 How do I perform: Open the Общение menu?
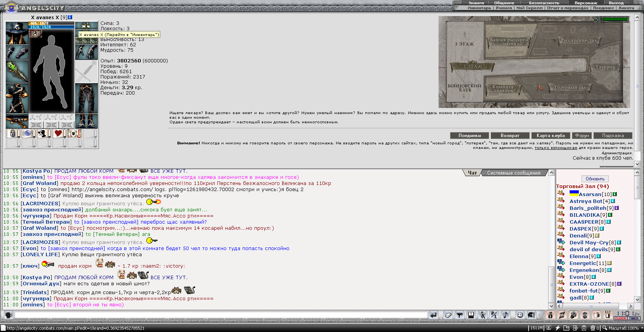click(504, 3)
